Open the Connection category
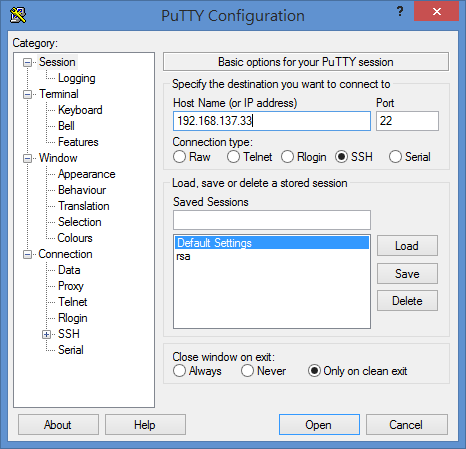This screenshot has width=466, height=449. 65,254
